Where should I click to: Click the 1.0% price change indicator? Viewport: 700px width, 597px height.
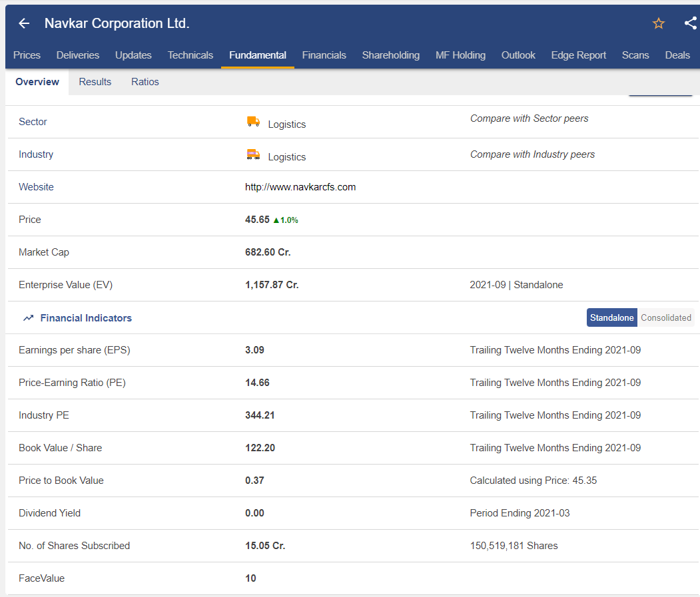[286, 220]
